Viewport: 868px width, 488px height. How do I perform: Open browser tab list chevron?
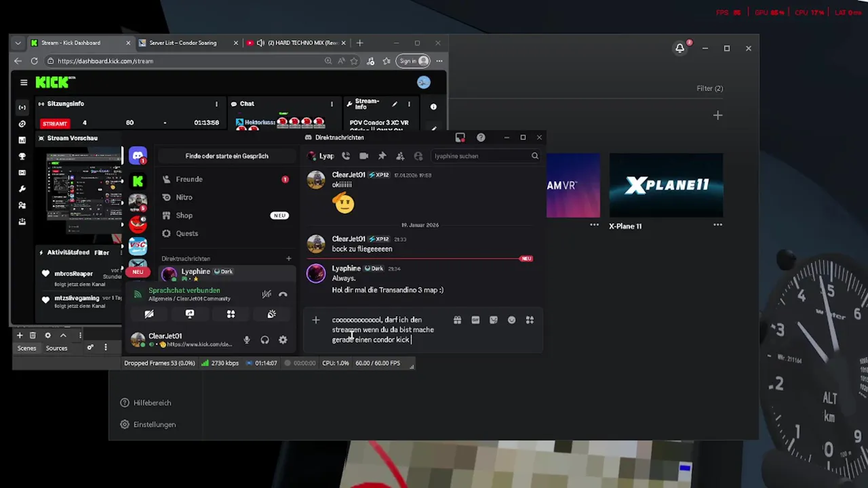tap(18, 43)
